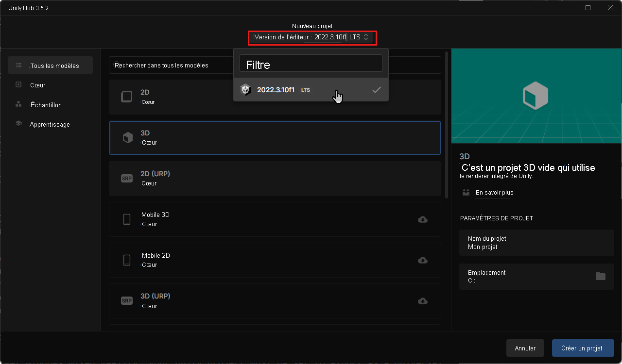Download the Mobile 3D template

click(423, 219)
